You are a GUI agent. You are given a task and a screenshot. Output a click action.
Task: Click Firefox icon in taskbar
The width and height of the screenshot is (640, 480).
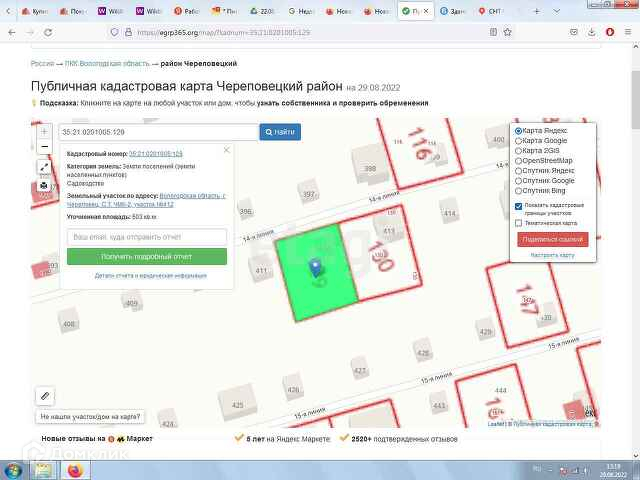click(75, 471)
